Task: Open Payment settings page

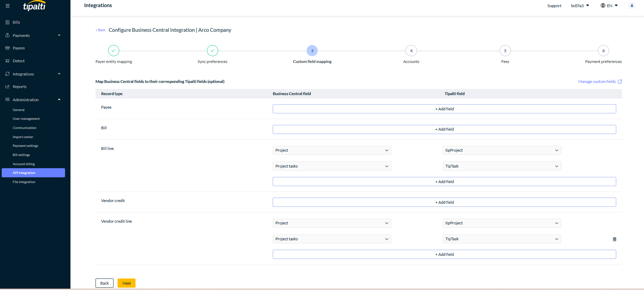Action: click(x=25, y=146)
